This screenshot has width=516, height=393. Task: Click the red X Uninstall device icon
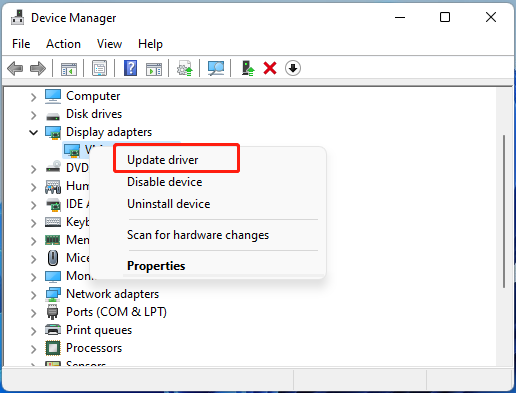coord(270,68)
